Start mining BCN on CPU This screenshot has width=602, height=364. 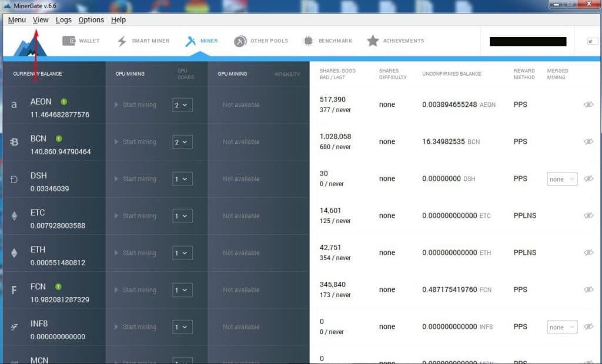click(x=135, y=142)
